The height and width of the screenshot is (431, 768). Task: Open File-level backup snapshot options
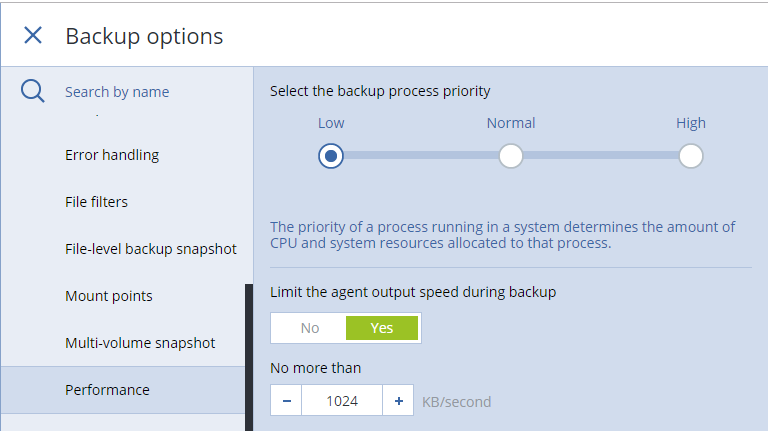[x=151, y=249]
